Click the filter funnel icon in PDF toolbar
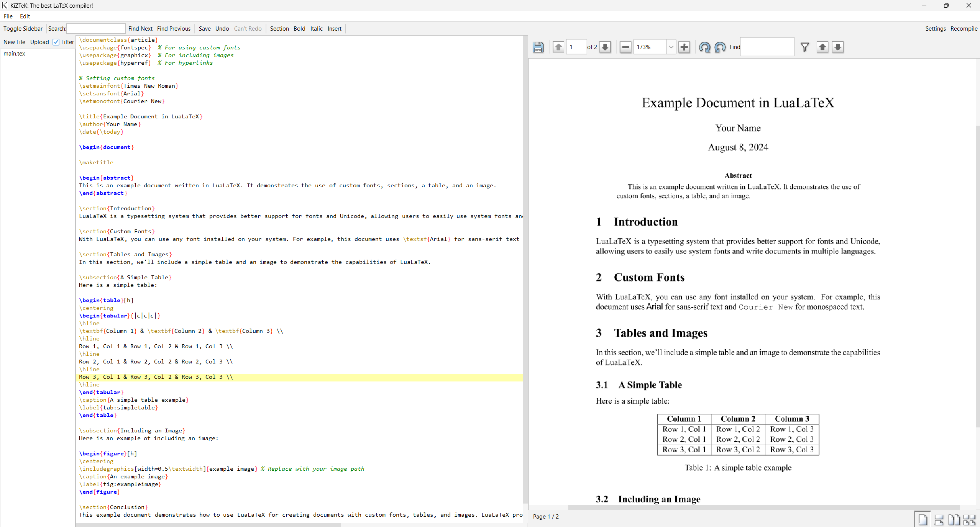The image size is (980, 527). 805,47
